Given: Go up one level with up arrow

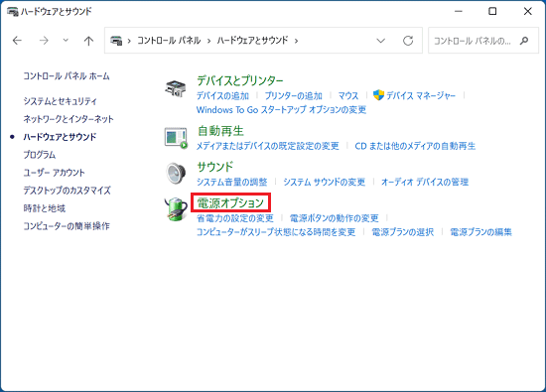Looking at the screenshot, I should [x=88, y=41].
